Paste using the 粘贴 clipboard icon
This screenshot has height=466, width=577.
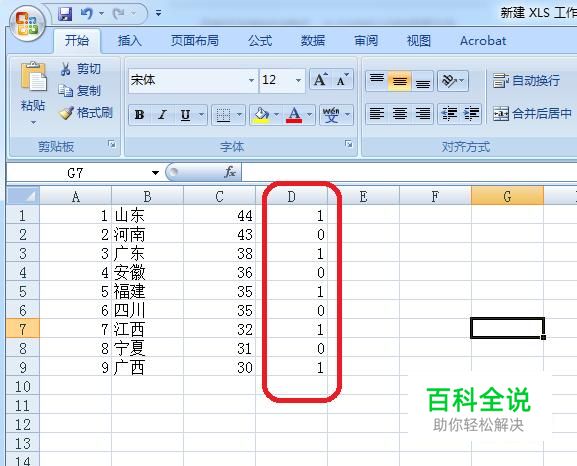click(33, 77)
